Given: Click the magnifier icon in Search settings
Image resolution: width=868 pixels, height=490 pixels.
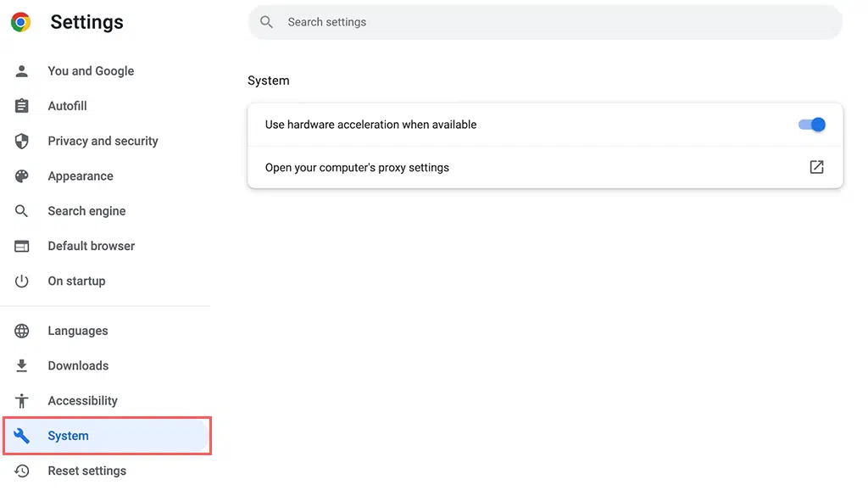Looking at the screenshot, I should pyautogui.click(x=267, y=22).
